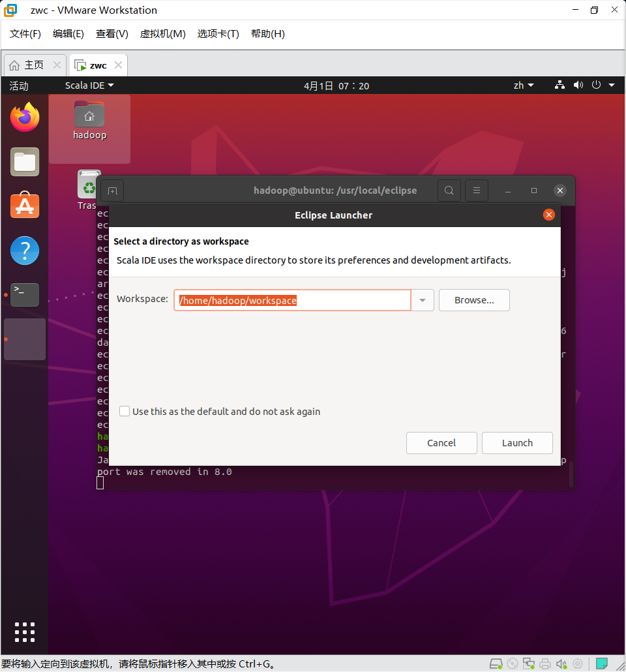
Task: Click the Launch button
Action: coord(517,443)
